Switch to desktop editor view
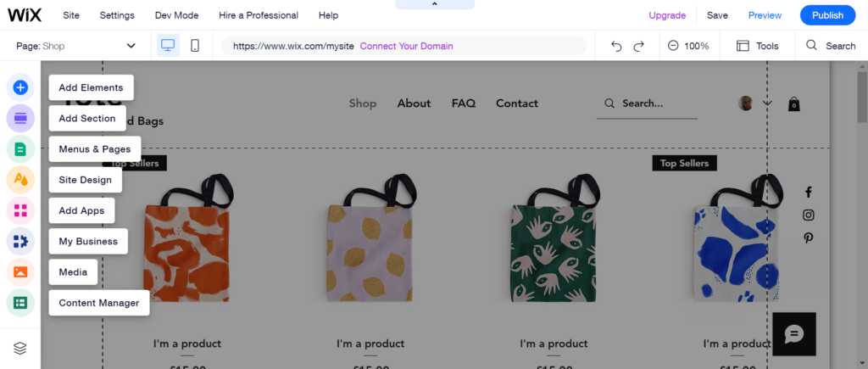 (x=169, y=46)
